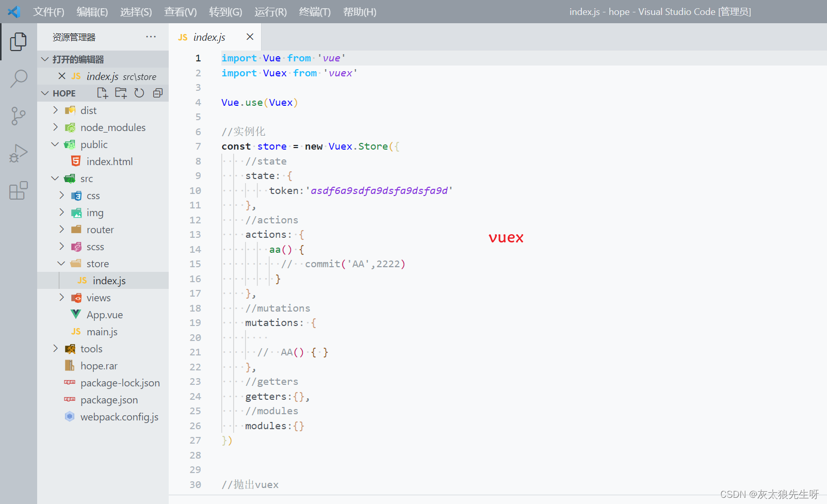Place cursor on 'Vue.use(Vuex)' code line

point(260,102)
